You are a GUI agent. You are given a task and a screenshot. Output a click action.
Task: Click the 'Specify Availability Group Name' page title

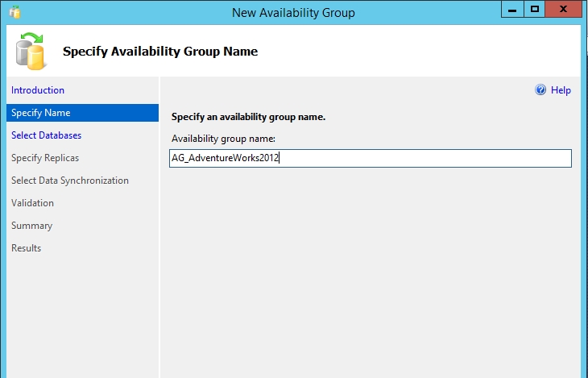(x=160, y=52)
